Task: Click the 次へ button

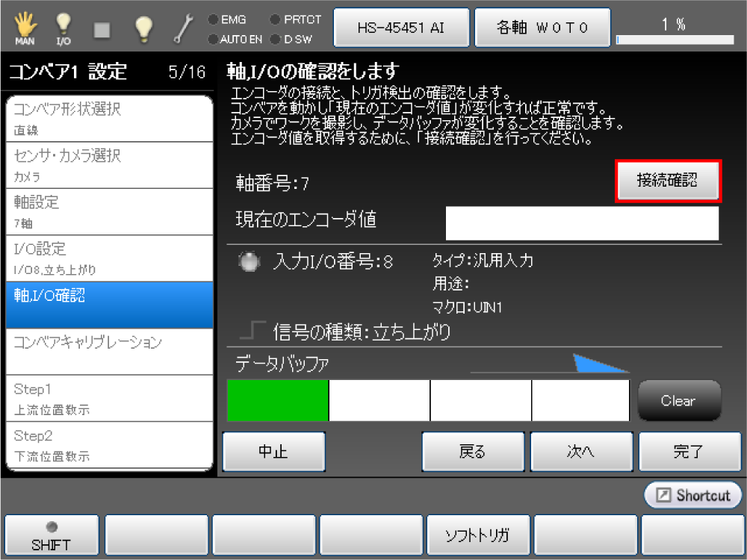Action: pos(580,452)
